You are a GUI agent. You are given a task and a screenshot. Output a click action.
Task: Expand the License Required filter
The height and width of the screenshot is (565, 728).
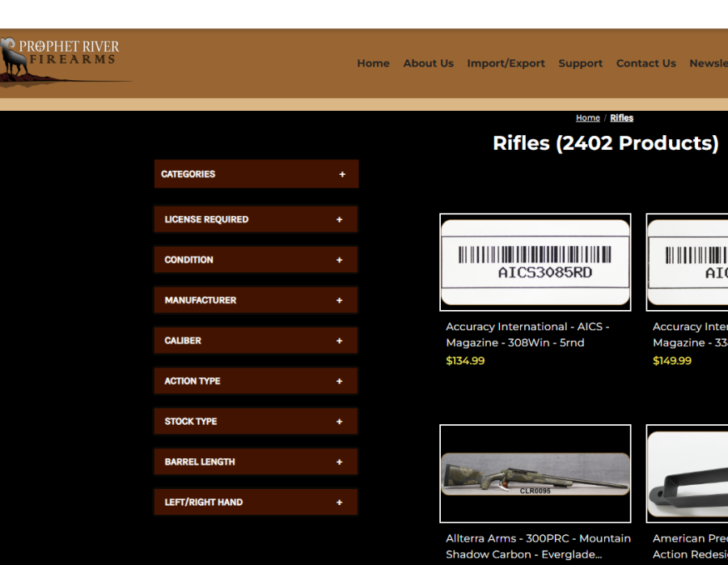click(x=256, y=219)
